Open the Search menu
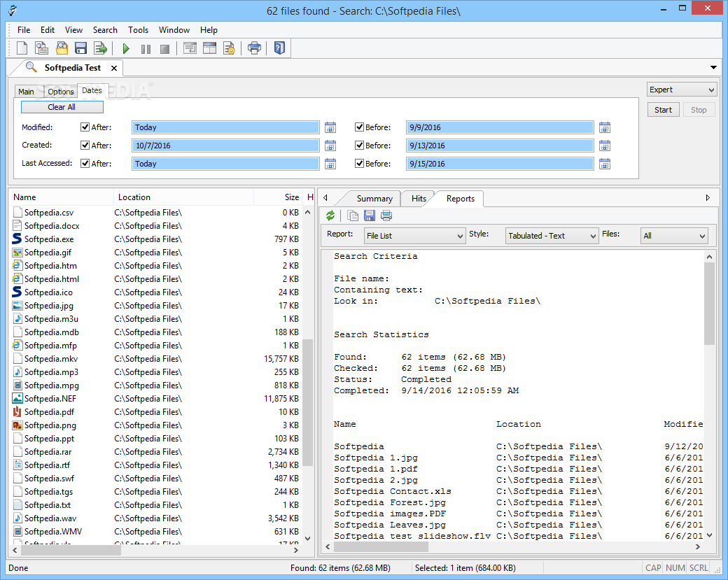 coord(105,29)
